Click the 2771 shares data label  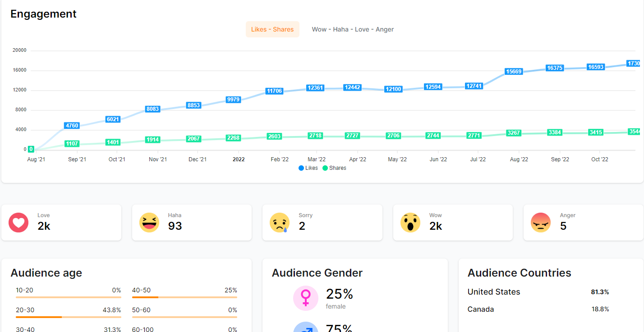(x=474, y=136)
